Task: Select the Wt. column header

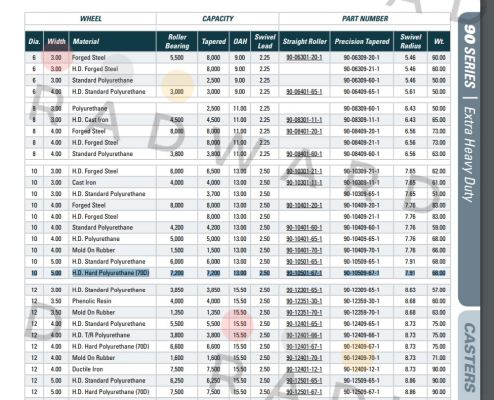Action: 439,42
